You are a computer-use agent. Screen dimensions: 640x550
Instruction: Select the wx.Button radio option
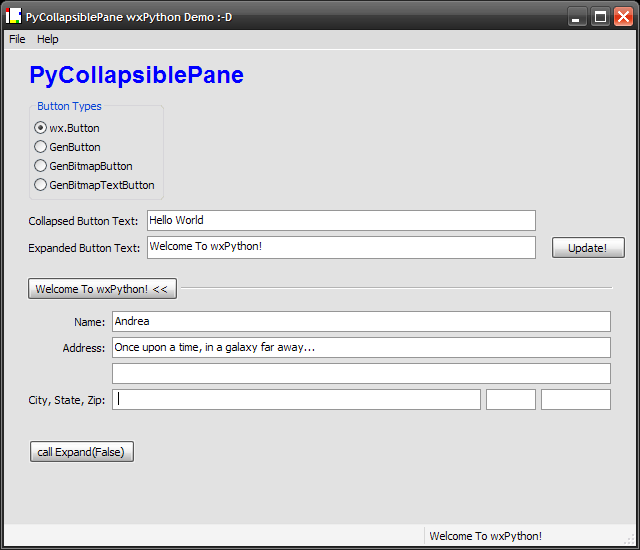(x=41, y=128)
